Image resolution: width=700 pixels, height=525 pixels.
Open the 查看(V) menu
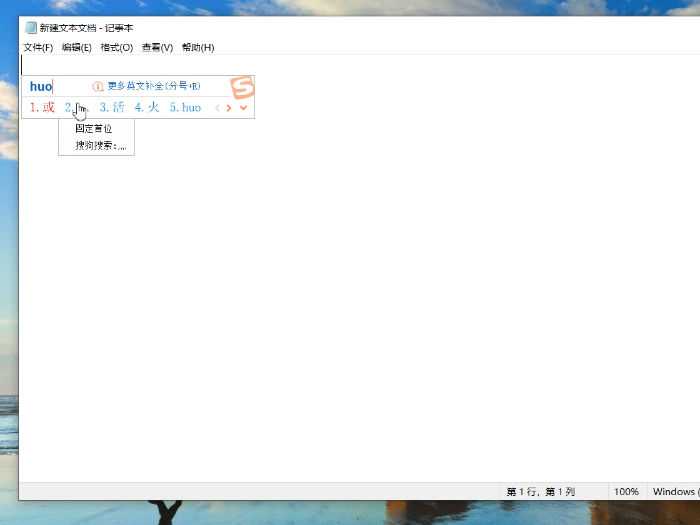tap(157, 47)
